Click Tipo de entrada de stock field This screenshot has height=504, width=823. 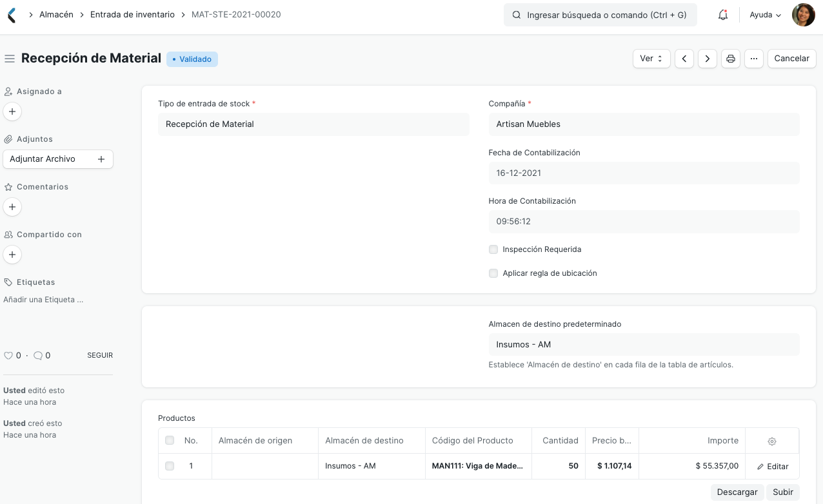pyautogui.click(x=313, y=124)
